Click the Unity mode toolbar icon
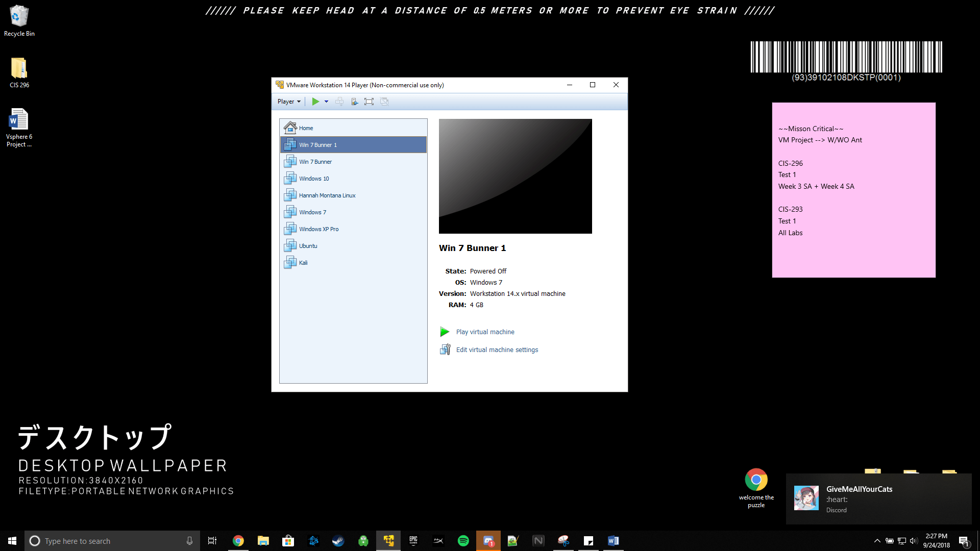The width and height of the screenshot is (980, 551). click(x=384, y=102)
